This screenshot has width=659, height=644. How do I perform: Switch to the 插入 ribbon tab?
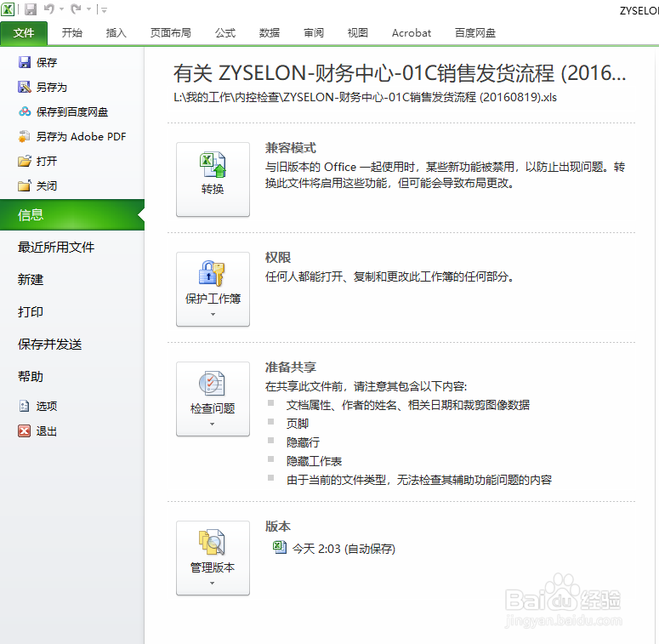[x=116, y=33]
